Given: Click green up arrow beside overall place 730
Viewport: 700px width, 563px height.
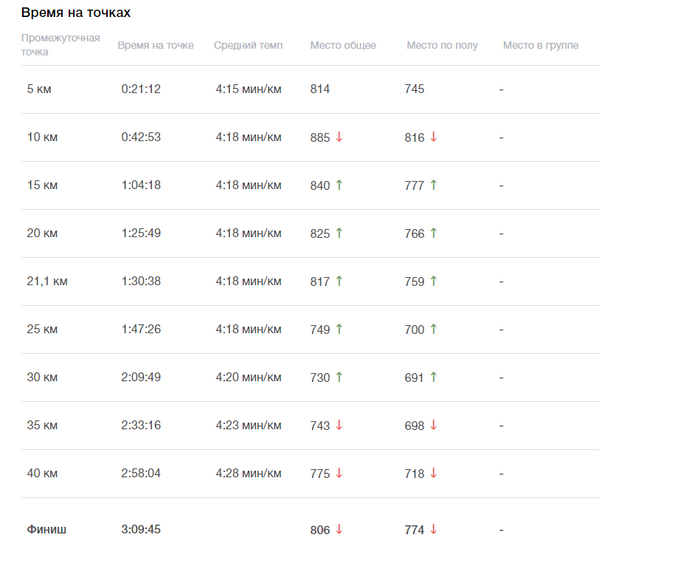Looking at the screenshot, I should tap(339, 377).
